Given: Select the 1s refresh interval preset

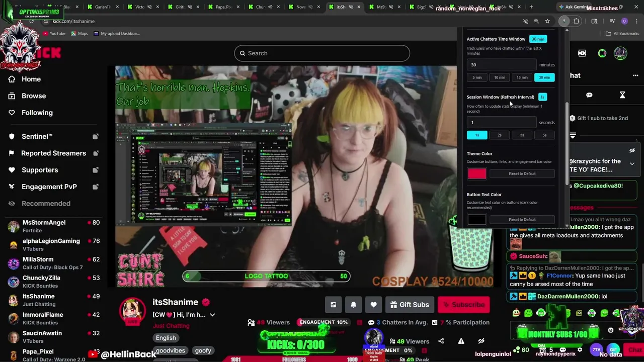Looking at the screenshot, I should pos(477,135).
